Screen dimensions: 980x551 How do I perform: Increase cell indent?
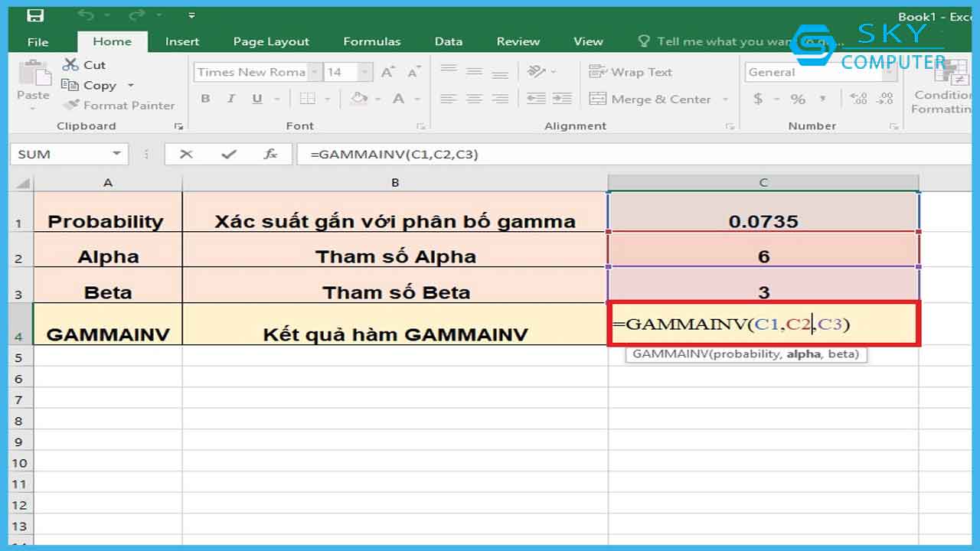562,99
